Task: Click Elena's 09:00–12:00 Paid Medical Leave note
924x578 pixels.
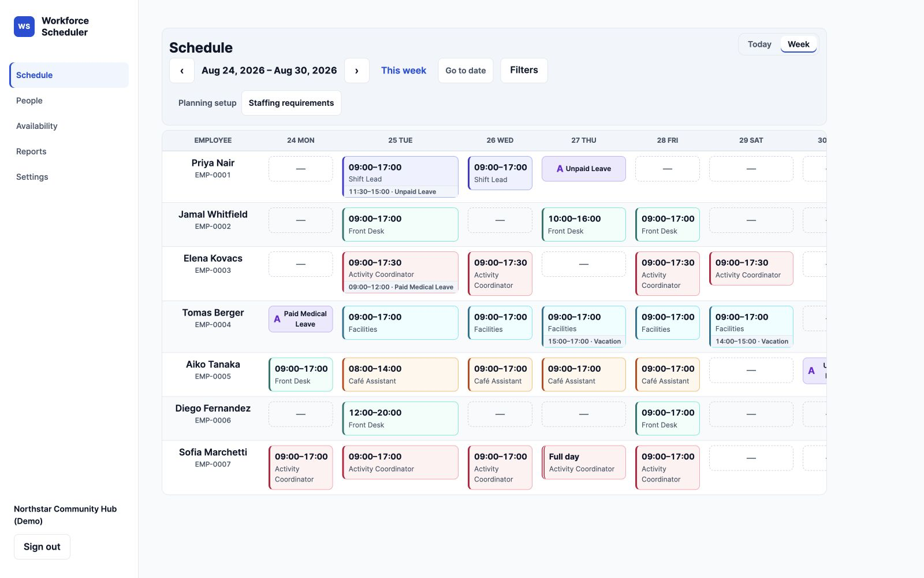Action: tap(401, 287)
